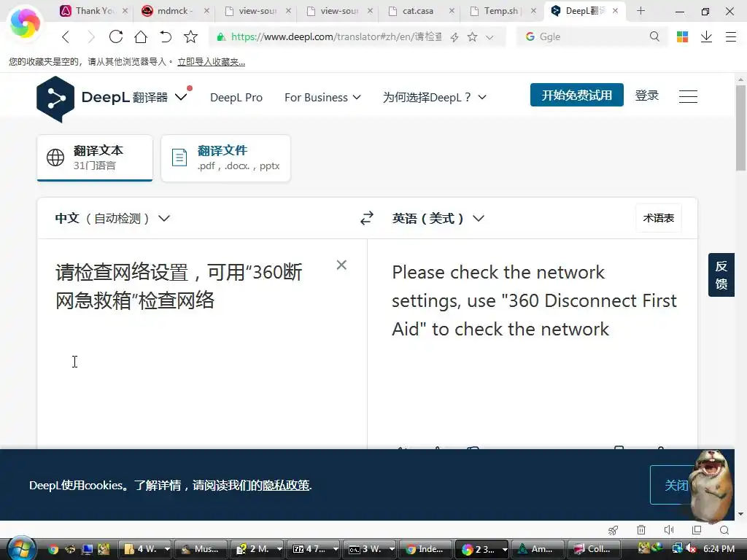Click the 开始免费试用 button
This screenshot has width=747, height=560.
[x=576, y=95]
